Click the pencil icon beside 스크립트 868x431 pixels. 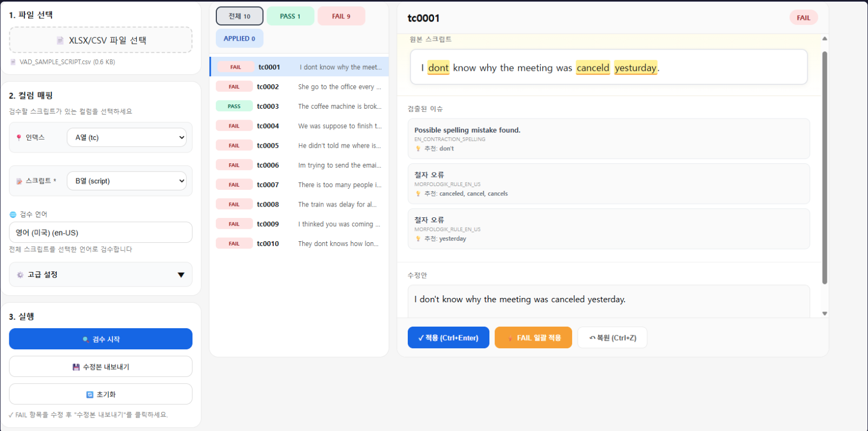[x=19, y=181]
